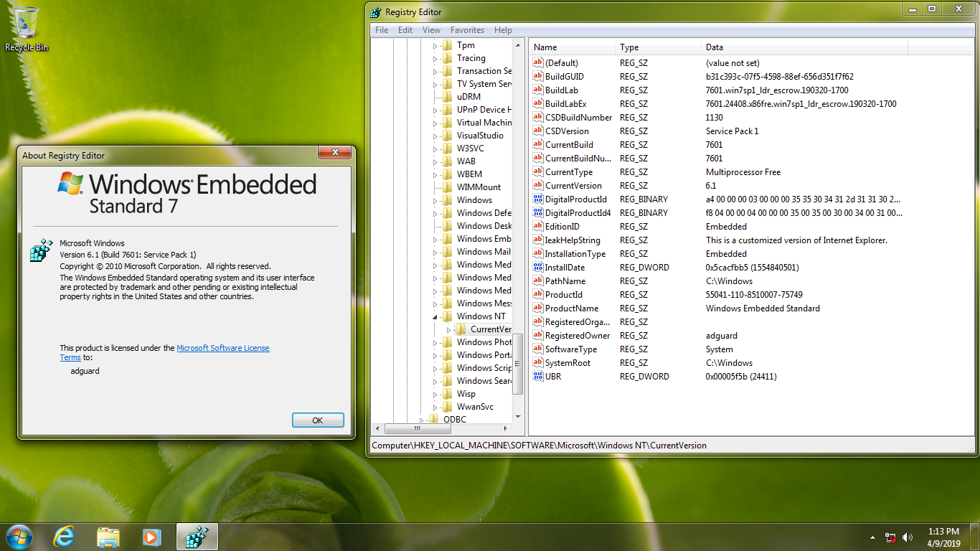Click the DigitalProductId4 binary icon

(538, 213)
